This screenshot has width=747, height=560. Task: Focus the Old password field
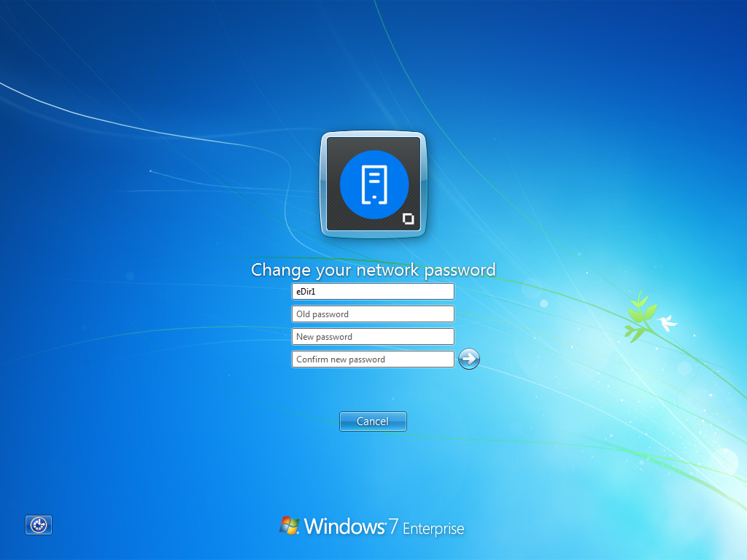click(373, 314)
